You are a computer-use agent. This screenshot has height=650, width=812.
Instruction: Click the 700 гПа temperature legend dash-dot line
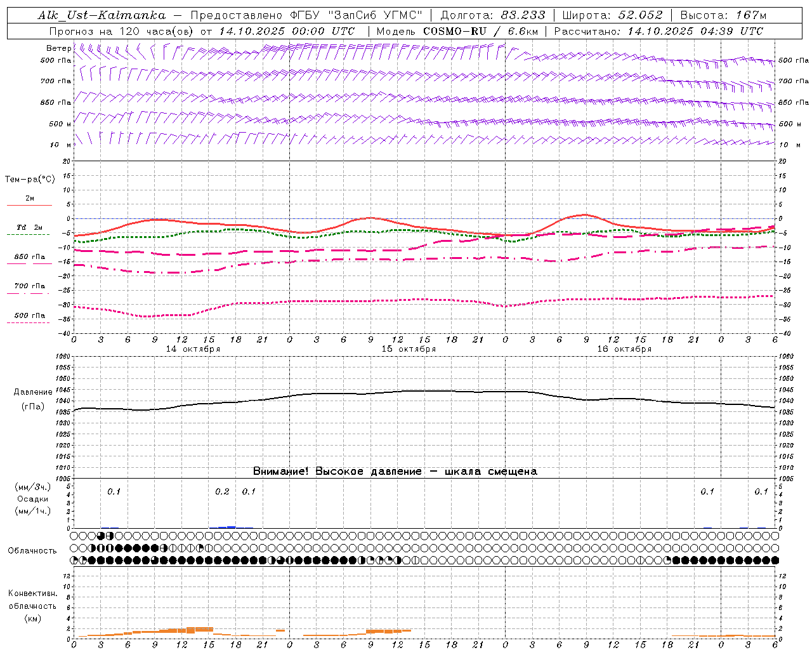click(28, 294)
